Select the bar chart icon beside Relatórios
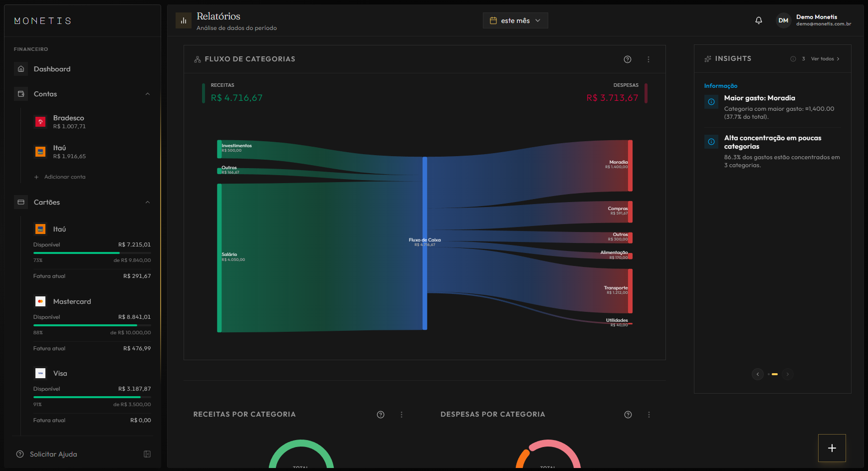 click(x=183, y=20)
